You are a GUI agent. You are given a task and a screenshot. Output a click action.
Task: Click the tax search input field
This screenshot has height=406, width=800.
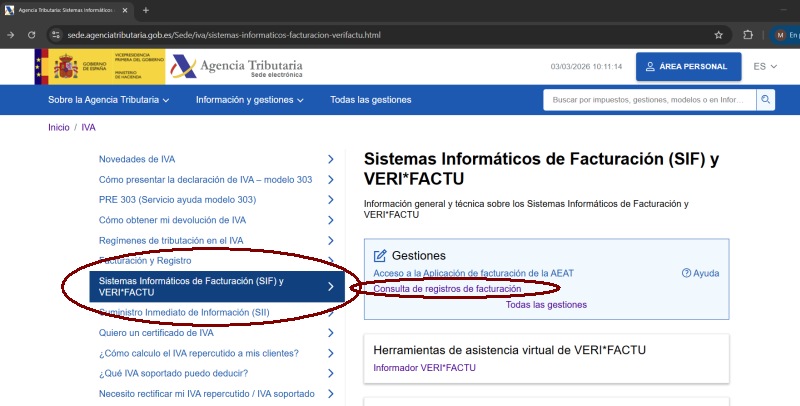[x=649, y=100]
